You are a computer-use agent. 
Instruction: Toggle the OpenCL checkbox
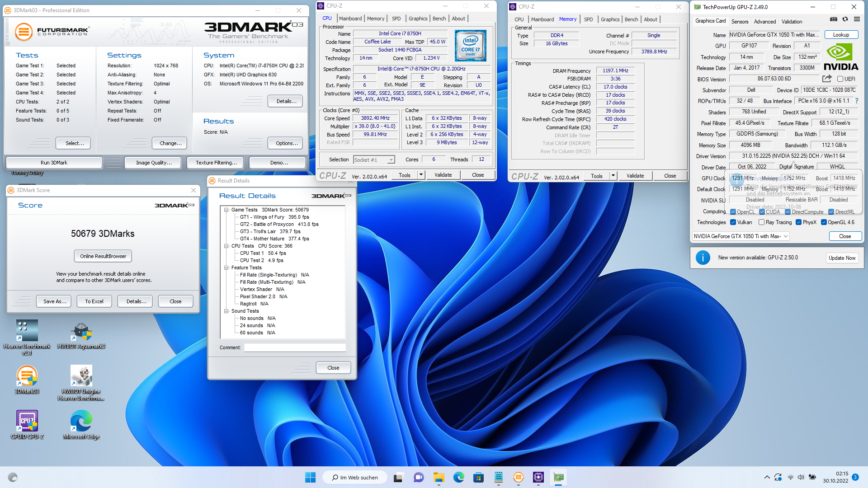click(733, 211)
